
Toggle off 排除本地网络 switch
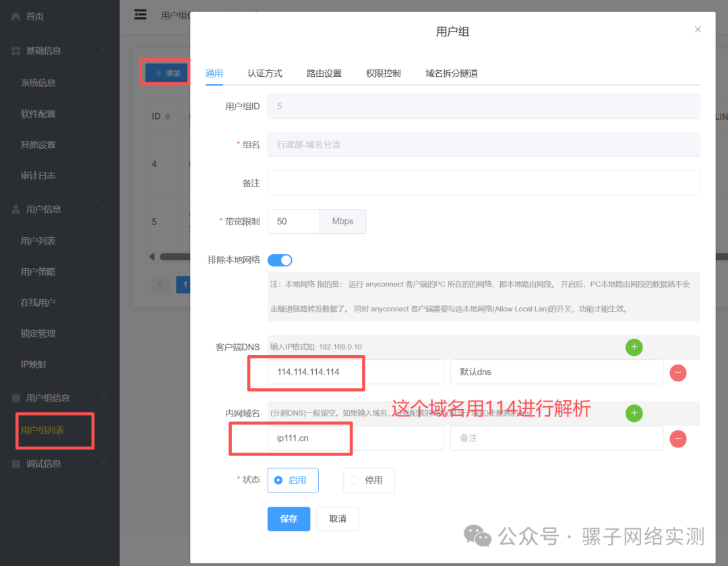(x=280, y=259)
